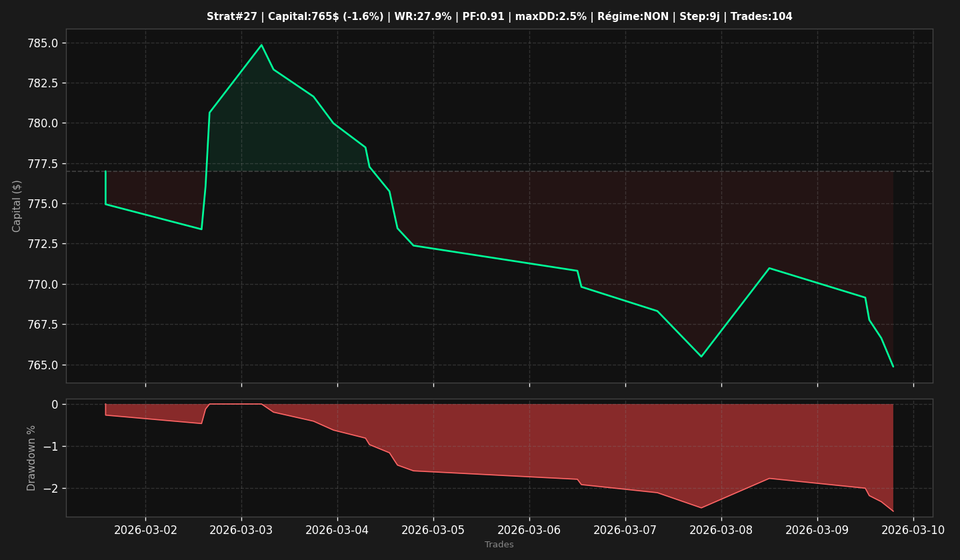
Task: Click the −1 drawdown axis tick label
Action: click(51, 447)
